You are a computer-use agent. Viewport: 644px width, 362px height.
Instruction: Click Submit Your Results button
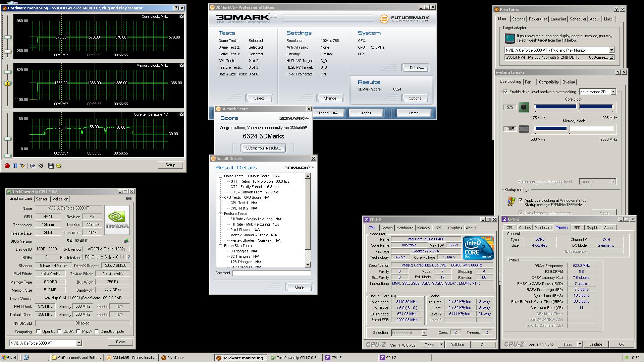click(263, 148)
